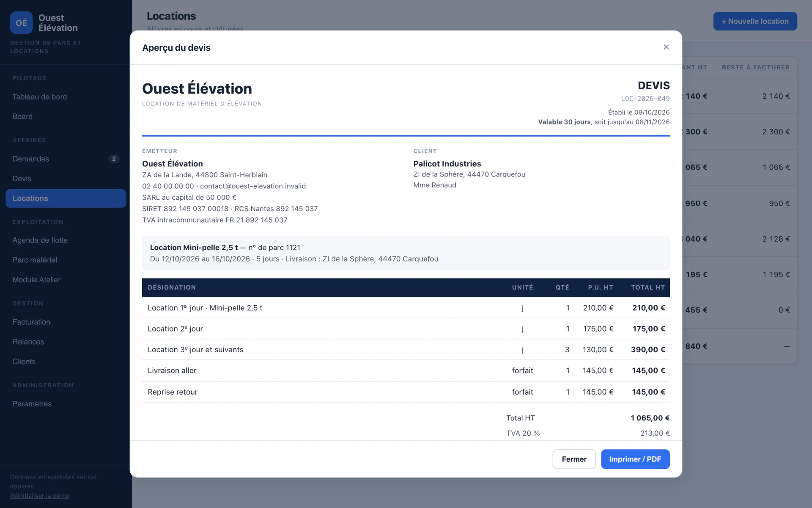Click 2 300 € in Locations table
Screen dimensions: 812x508
776,132
